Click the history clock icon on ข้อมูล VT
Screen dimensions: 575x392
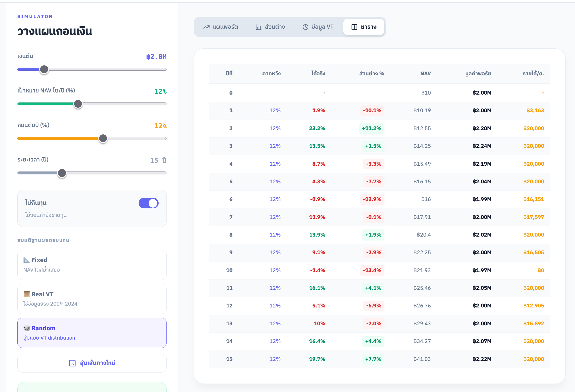point(305,27)
